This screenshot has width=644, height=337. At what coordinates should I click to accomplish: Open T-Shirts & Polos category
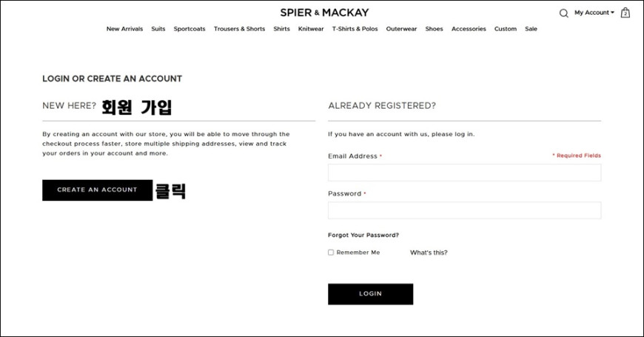tap(355, 29)
